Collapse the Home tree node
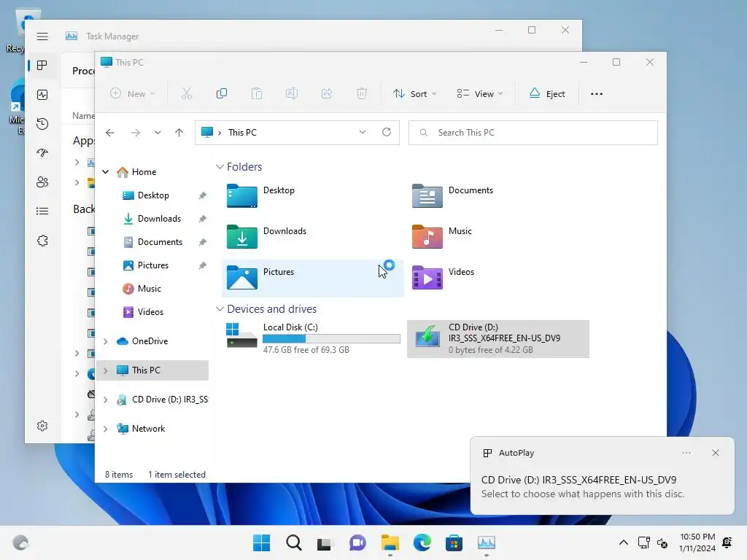The width and height of the screenshot is (747, 560). (x=106, y=172)
